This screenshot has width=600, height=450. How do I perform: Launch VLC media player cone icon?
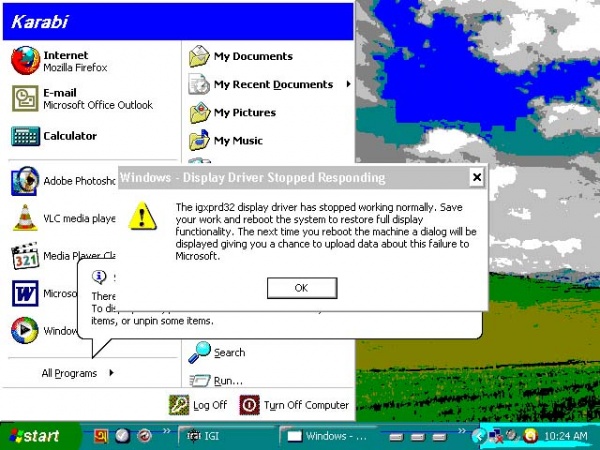click(25, 218)
